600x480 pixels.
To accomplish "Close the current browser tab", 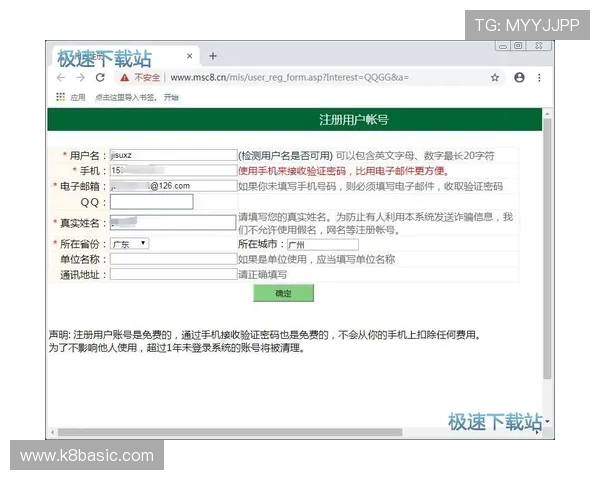I will 189,56.
